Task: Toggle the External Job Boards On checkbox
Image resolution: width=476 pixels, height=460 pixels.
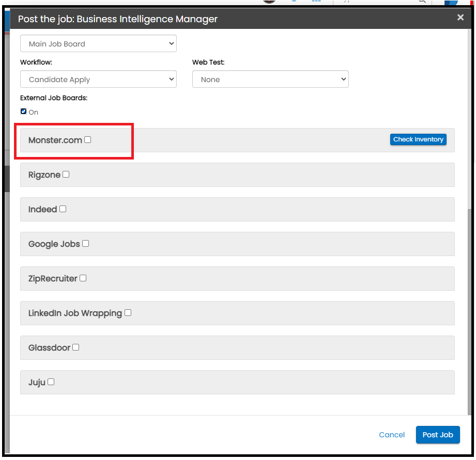Action: (x=23, y=112)
